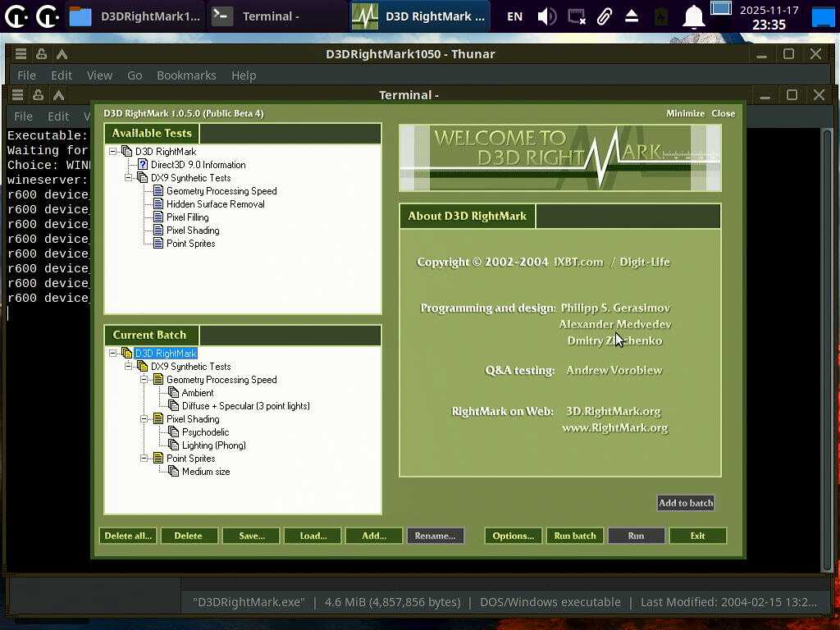Select Lighting (Phong) entry in Current Batch

coord(214,445)
